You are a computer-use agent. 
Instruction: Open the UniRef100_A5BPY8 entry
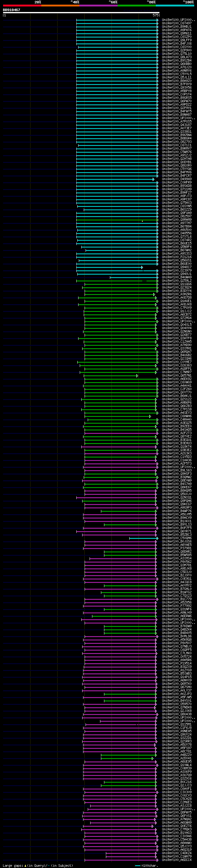(177, 91)
